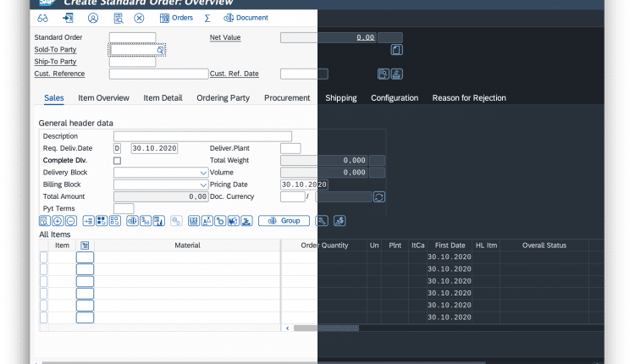Switch to the Item Overview tab
Viewport: 635px width, 364px height.
pyautogui.click(x=103, y=98)
